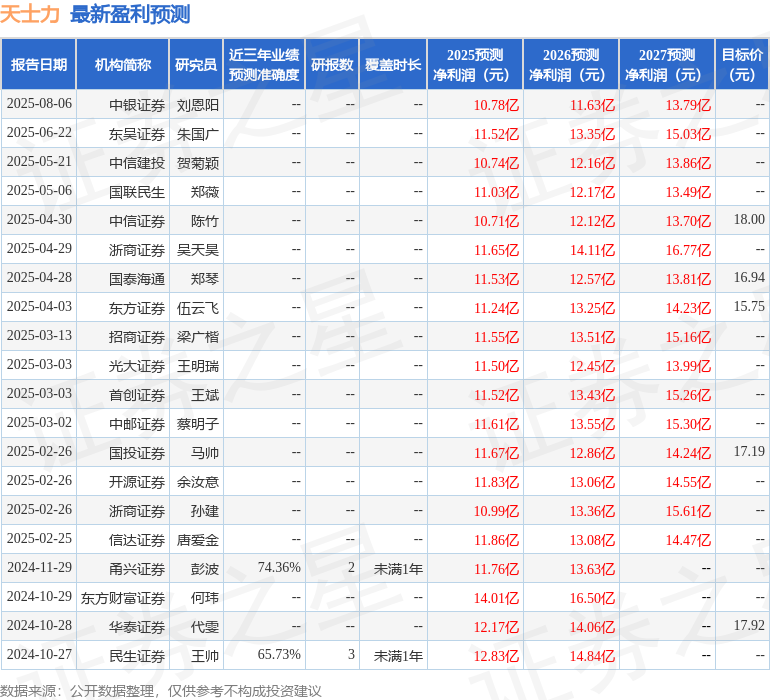Click the 近三年业绩预测准确度 column header
Screen dimensions: 770x700
[x=264, y=64]
